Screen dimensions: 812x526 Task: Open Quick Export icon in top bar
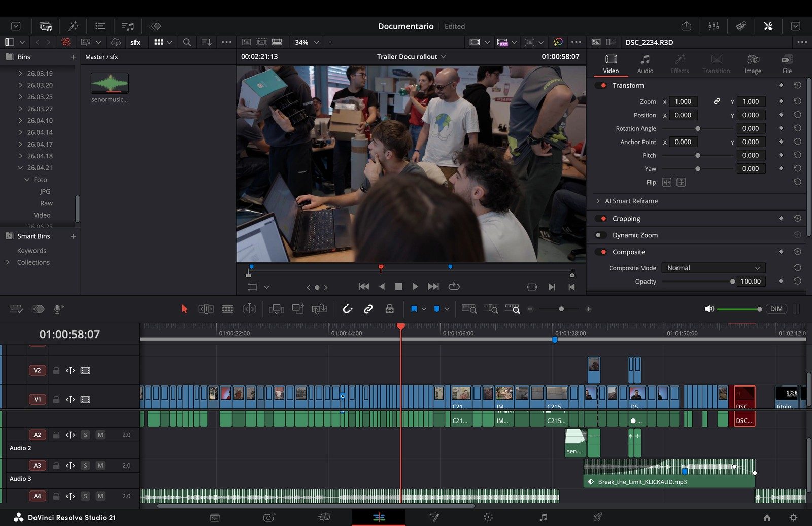coord(686,26)
